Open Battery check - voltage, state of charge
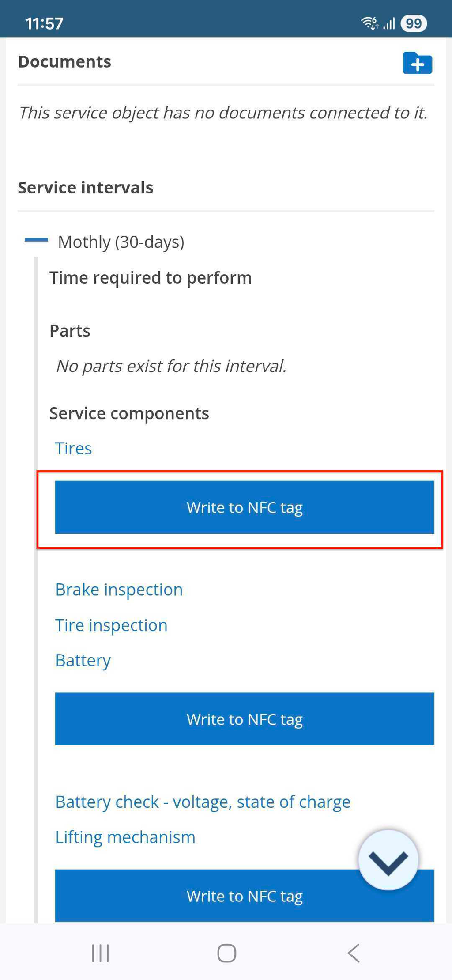This screenshot has width=452, height=980. tap(203, 801)
